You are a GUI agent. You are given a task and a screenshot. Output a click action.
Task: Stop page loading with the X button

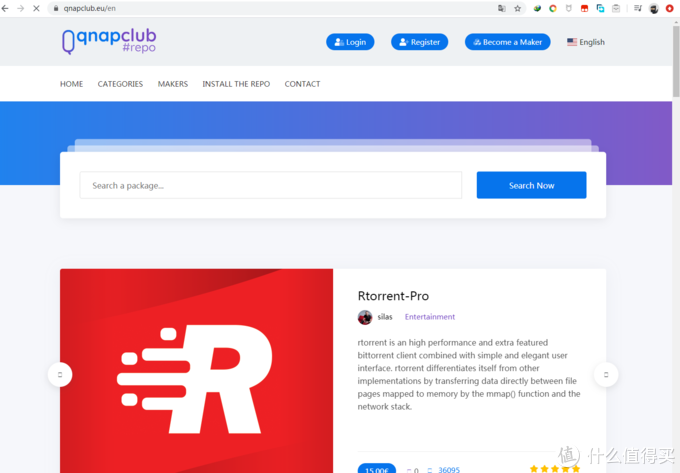[x=36, y=8]
